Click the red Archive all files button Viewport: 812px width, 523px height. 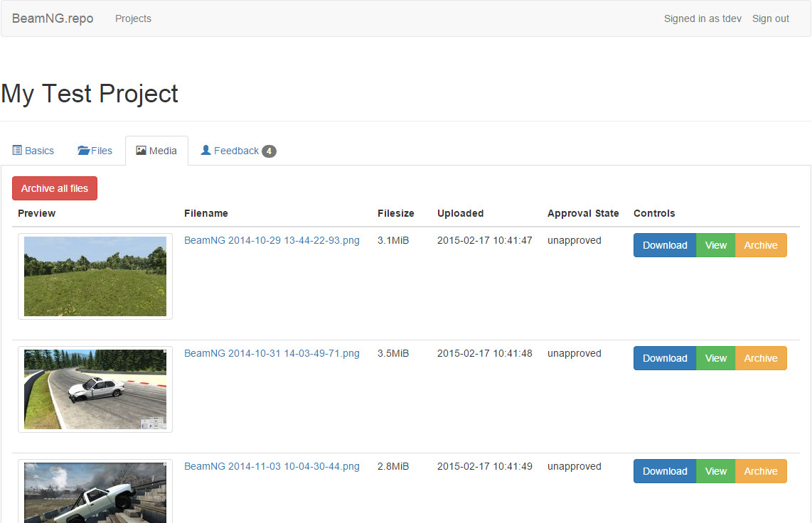tap(55, 188)
